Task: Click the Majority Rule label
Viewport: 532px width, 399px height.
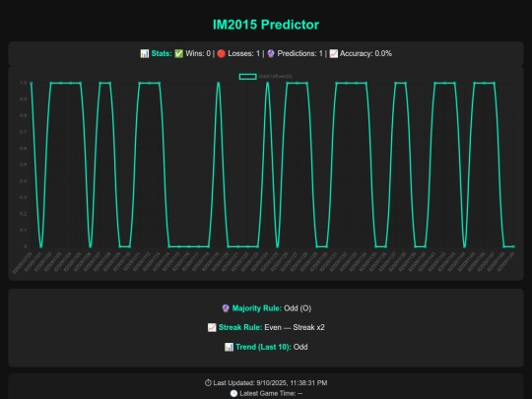Action: 257,308
